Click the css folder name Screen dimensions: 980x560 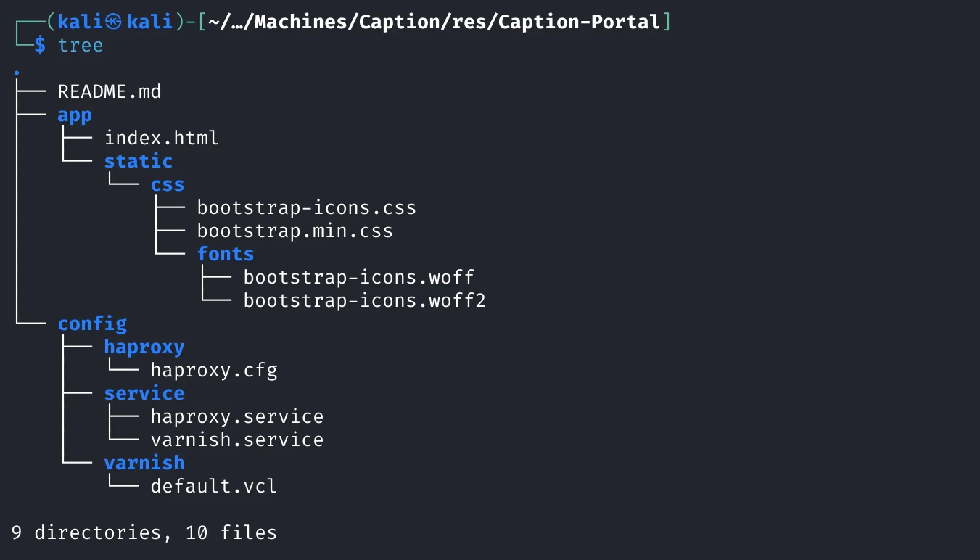coord(168,184)
